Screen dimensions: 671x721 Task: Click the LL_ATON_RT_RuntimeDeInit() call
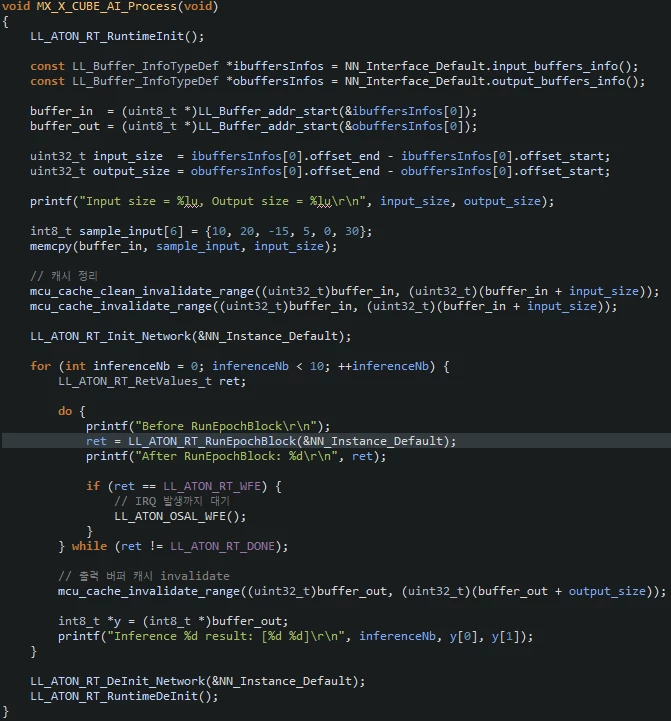[x=124, y=696]
